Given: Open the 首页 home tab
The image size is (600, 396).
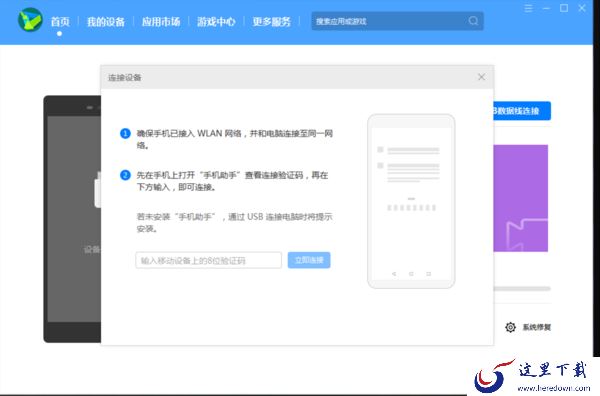Looking at the screenshot, I should tap(60, 22).
